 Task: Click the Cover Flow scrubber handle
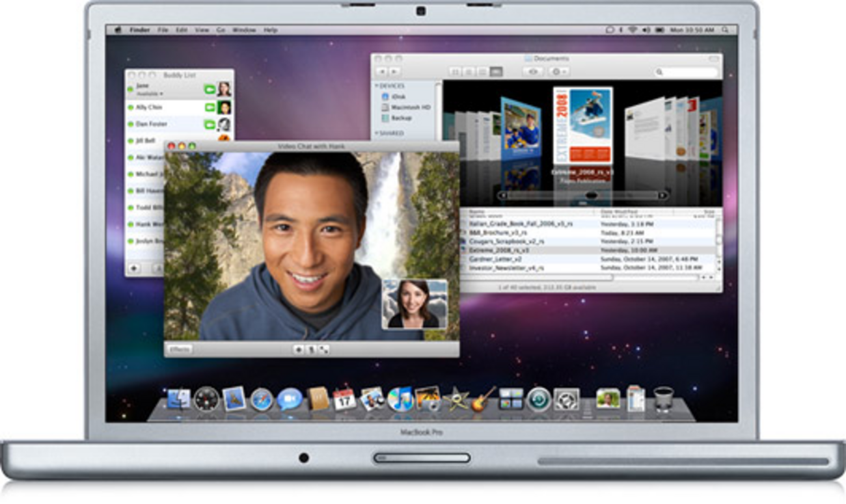[592, 195]
